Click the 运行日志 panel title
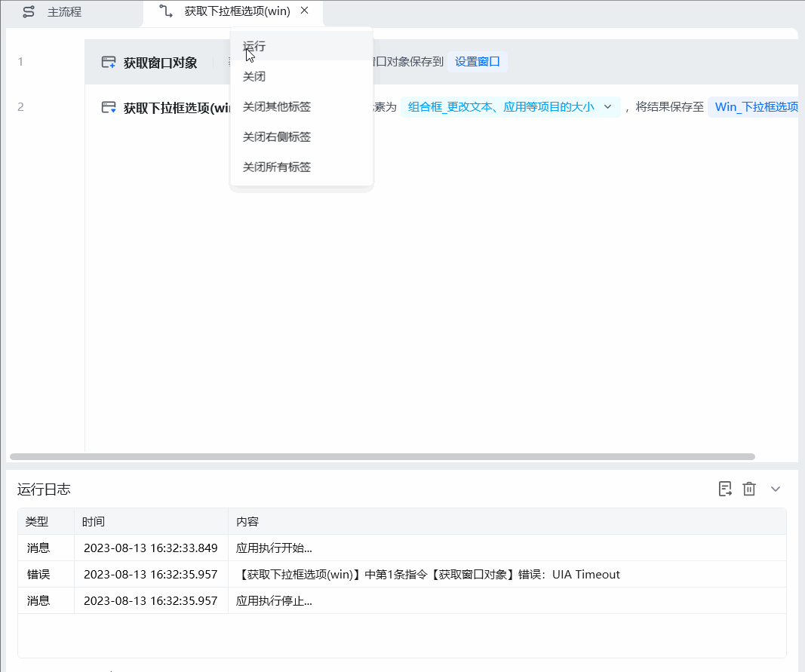Viewport: 805px width, 672px height. (x=44, y=489)
